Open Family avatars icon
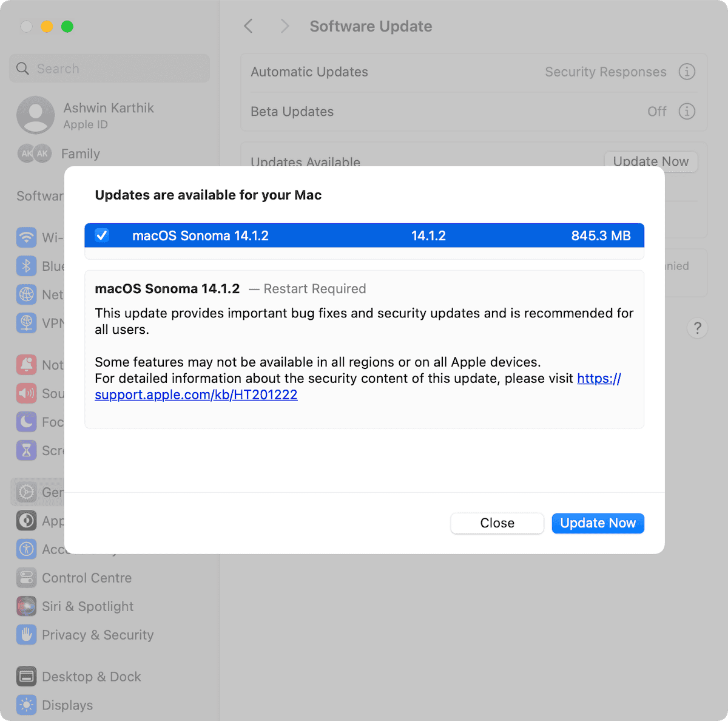Screen dimensions: 728x721 coord(35,154)
